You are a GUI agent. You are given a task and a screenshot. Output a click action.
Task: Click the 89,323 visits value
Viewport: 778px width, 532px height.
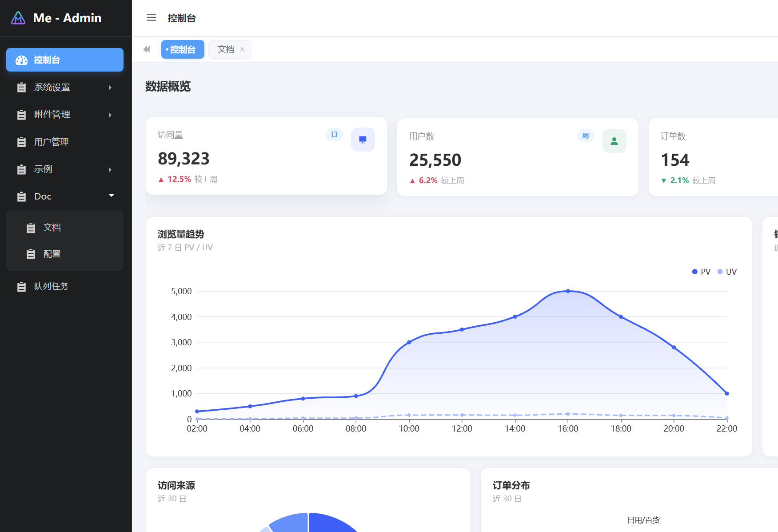pyautogui.click(x=184, y=159)
